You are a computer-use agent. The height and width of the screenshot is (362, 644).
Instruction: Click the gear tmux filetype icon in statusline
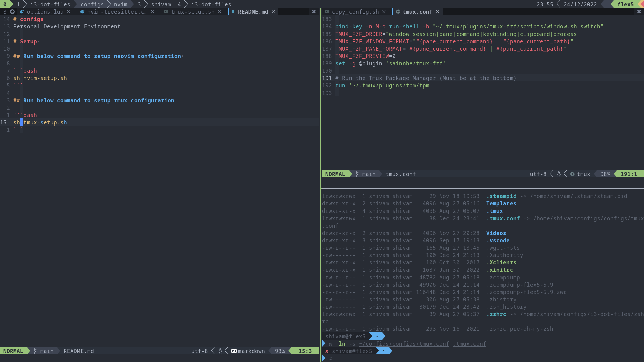pyautogui.click(x=572, y=174)
